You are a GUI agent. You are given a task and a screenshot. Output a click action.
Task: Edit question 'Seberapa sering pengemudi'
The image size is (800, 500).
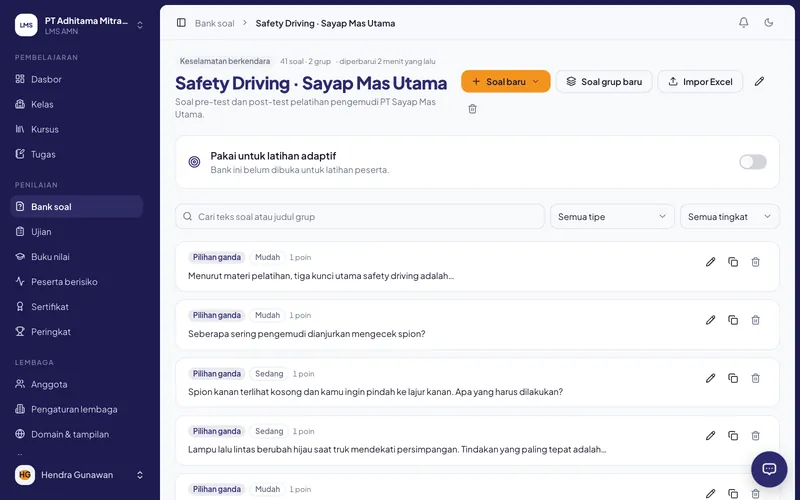tap(710, 320)
